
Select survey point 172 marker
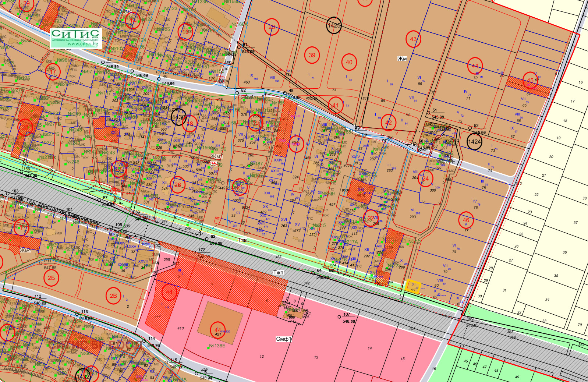195,252
